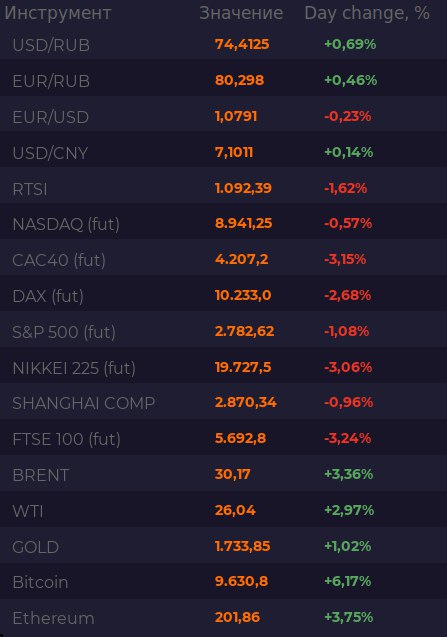Click the RTSI index name

click(x=30, y=189)
